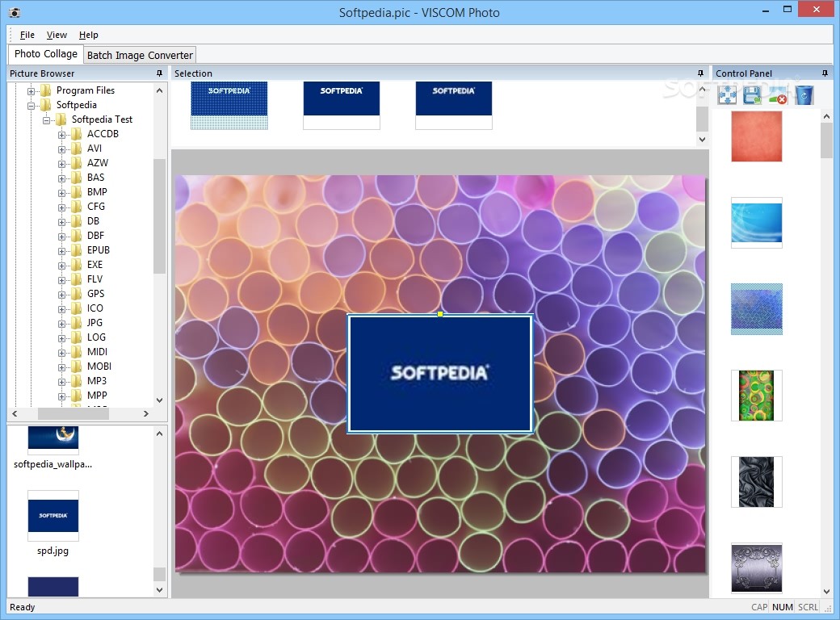The image size is (840, 620).
Task: Toggle the Control Panel pin icon
Action: 825,73
